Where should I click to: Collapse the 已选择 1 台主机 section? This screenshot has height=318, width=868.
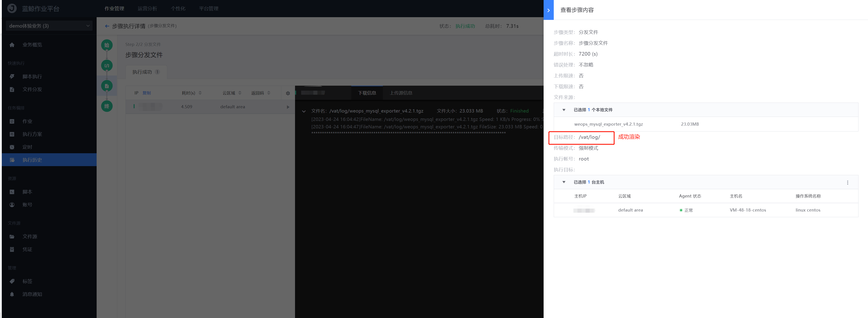tap(564, 182)
